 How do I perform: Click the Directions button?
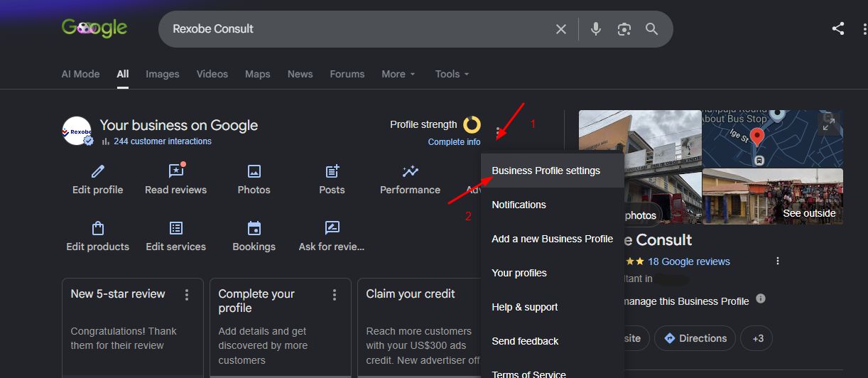(x=695, y=338)
